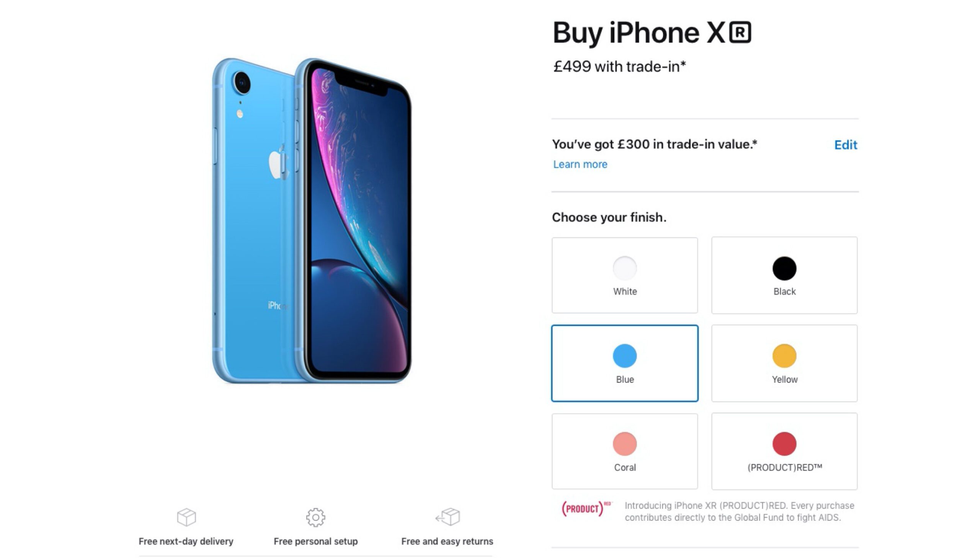The image size is (980, 558).
Task: Pick the Yellow finish tile
Action: (x=784, y=363)
